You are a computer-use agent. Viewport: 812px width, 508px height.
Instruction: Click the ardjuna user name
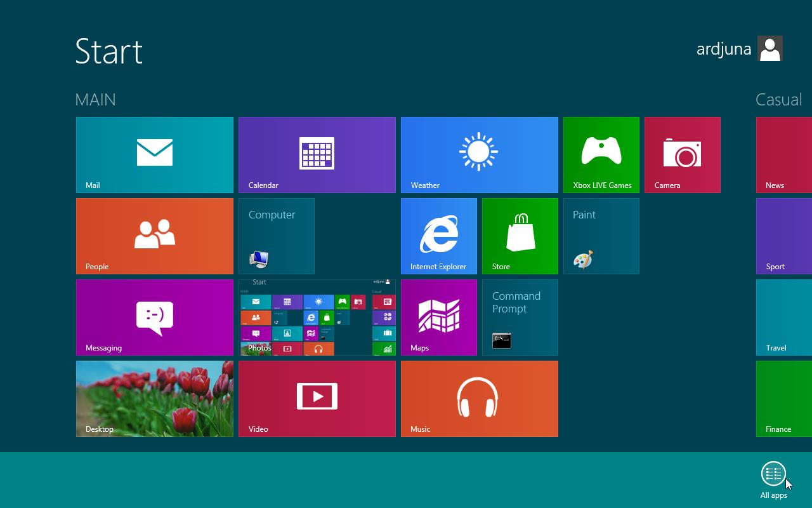(x=724, y=50)
